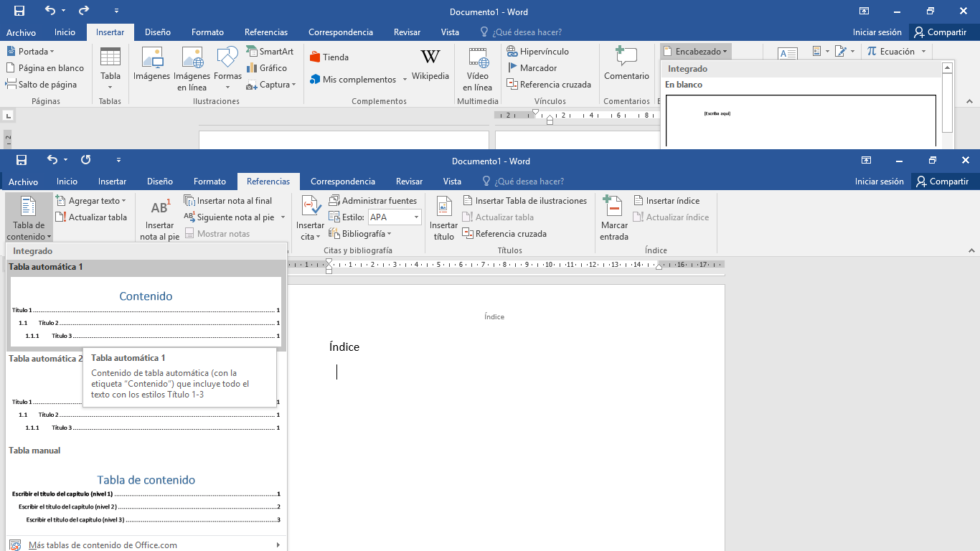
Task: Toggle the Tabla de contenido dropdown in the lower window
Action: point(29,219)
